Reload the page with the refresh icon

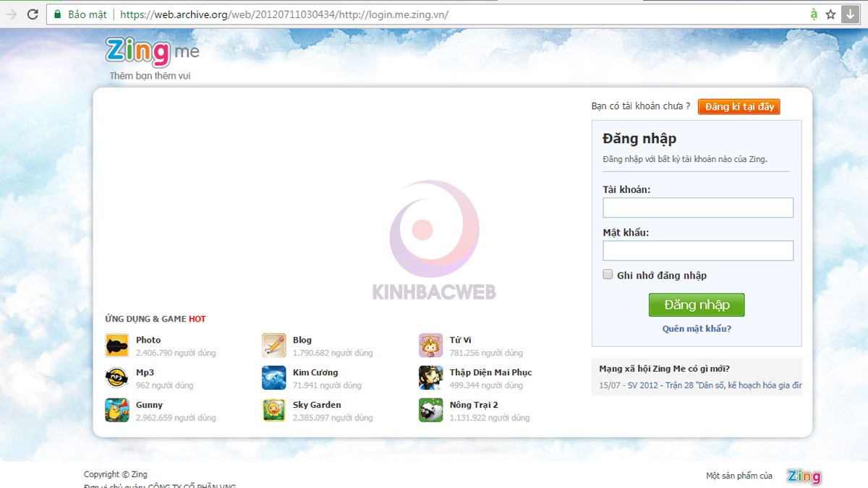click(x=33, y=14)
